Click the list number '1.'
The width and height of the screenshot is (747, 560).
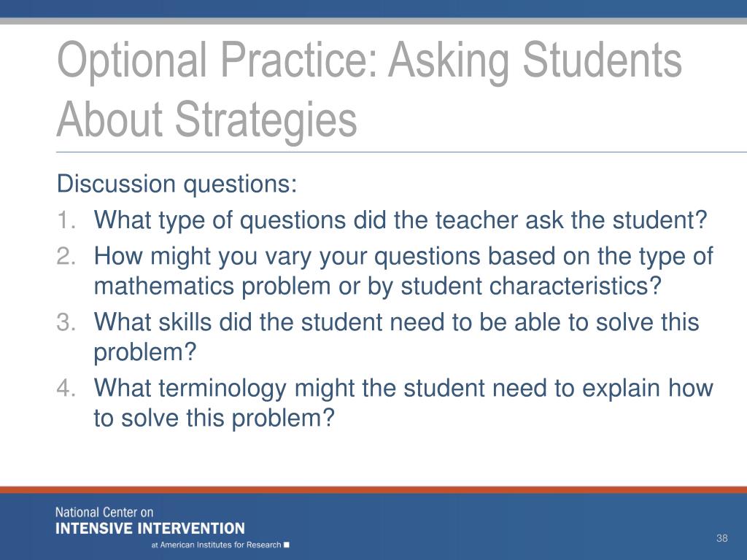pyautogui.click(x=66, y=221)
